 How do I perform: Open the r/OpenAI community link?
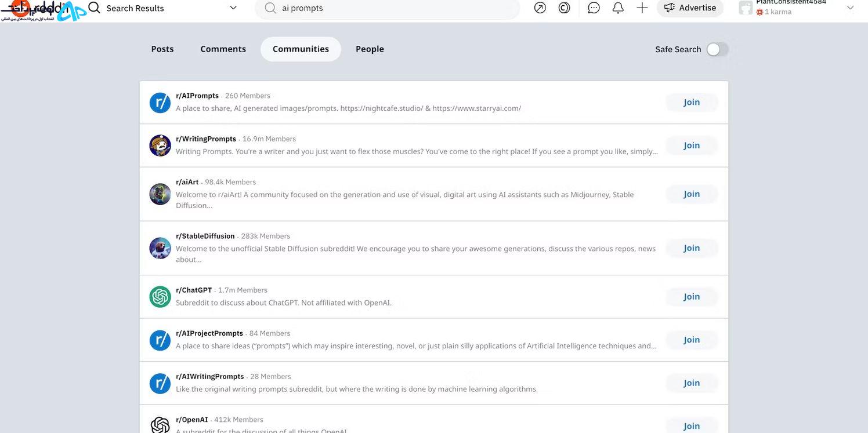[x=192, y=420]
